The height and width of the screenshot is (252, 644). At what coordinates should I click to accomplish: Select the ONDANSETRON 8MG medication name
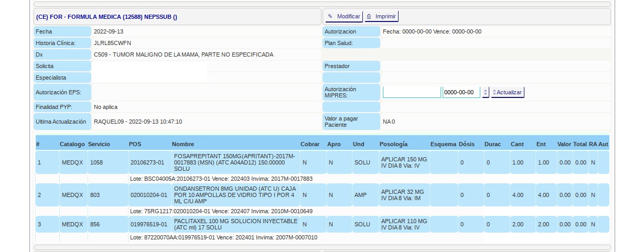234,195
